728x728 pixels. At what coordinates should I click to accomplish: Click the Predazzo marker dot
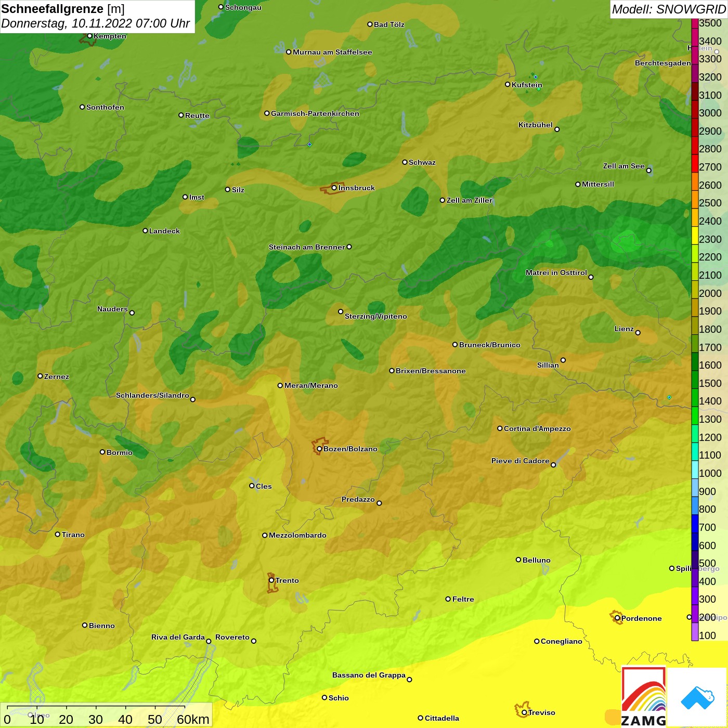[379, 503]
